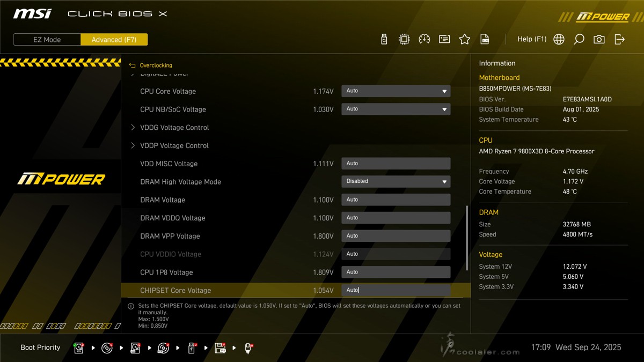Go back to Overclocking menu
The image size is (644, 362).
coord(156,65)
